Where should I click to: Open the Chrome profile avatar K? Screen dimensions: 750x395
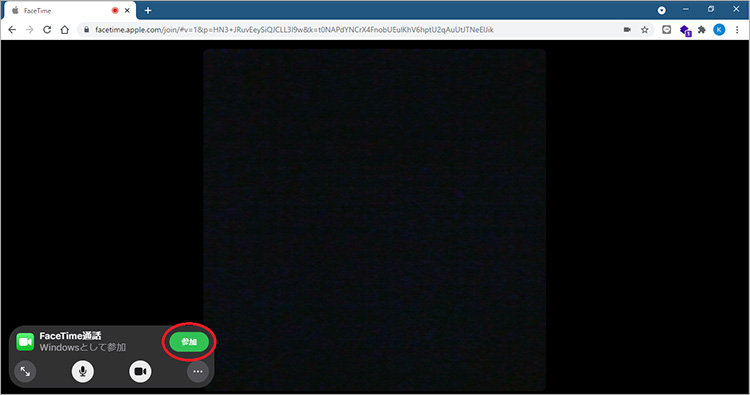coord(719,30)
